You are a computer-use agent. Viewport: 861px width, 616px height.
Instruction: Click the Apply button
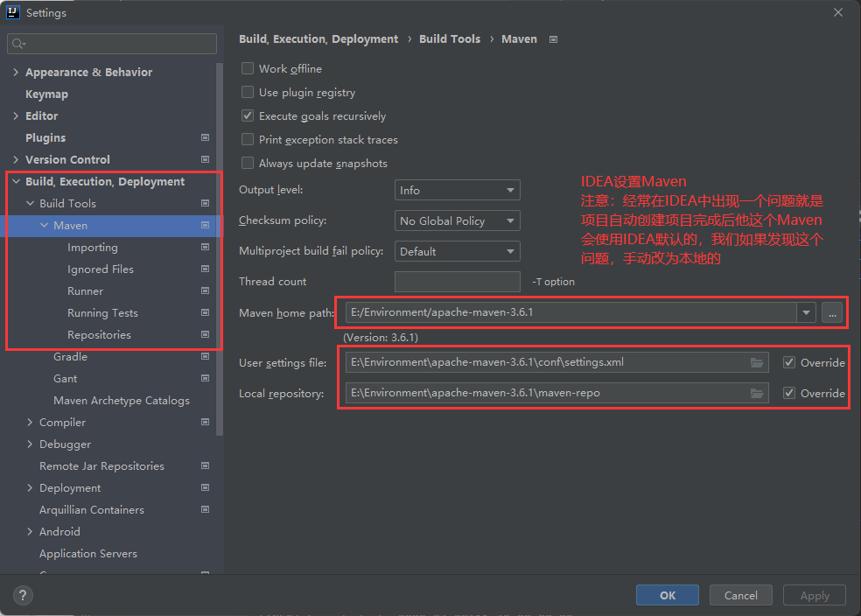[x=815, y=595]
